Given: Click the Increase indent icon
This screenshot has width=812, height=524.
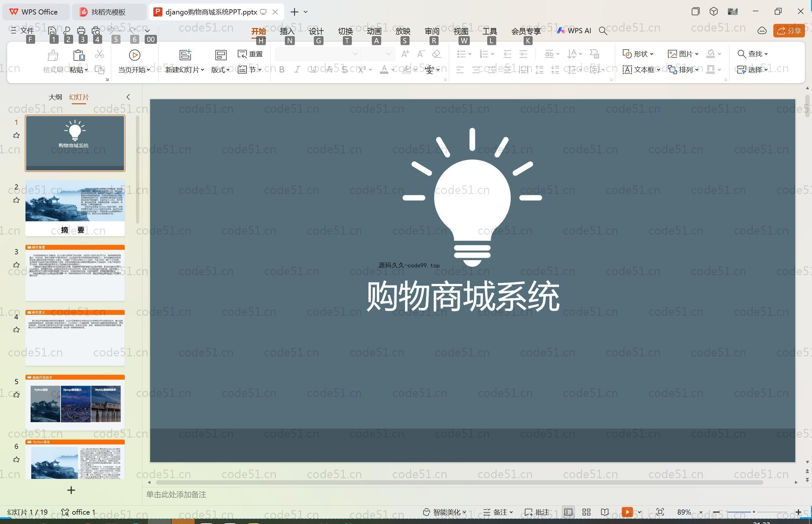Looking at the screenshot, I should pyautogui.click(x=524, y=54).
